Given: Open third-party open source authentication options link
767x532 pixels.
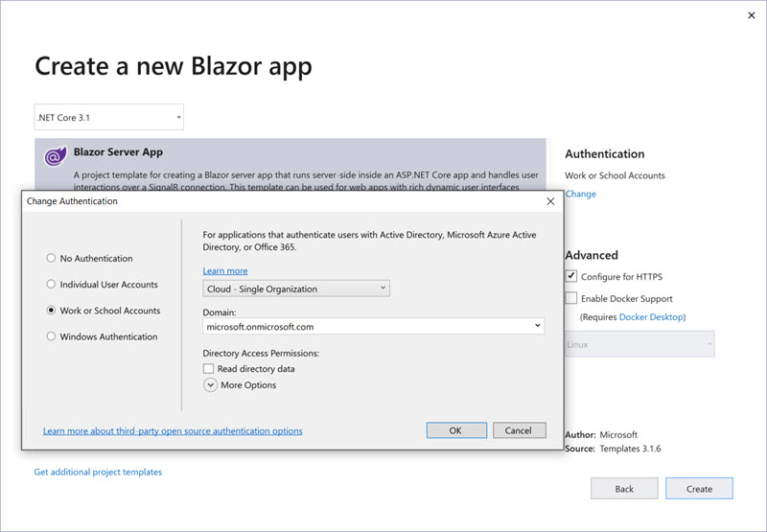Looking at the screenshot, I should tap(173, 431).
